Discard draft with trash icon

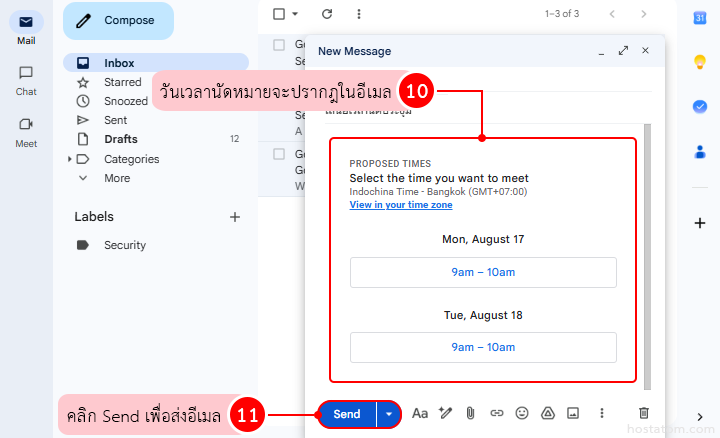pyautogui.click(x=644, y=413)
